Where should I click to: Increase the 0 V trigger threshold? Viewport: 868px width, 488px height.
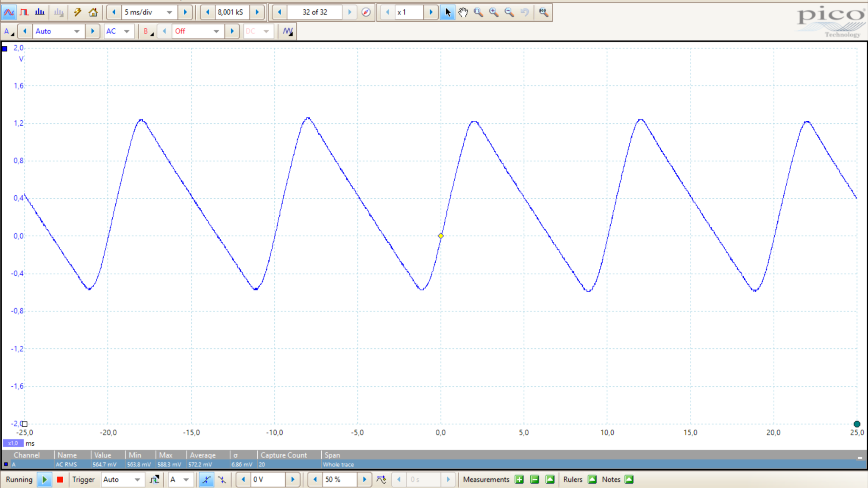point(292,480)
